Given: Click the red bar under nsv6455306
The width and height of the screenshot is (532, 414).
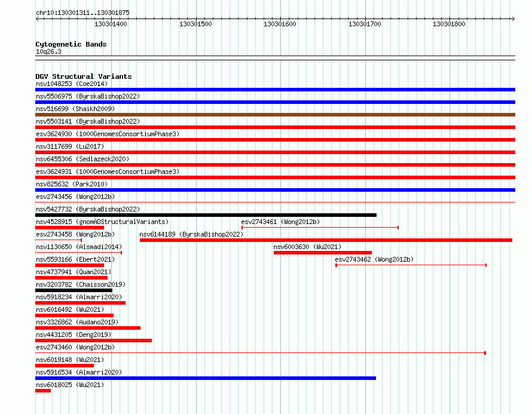Looking at the screenshot, I should click(x=275, y=165).
